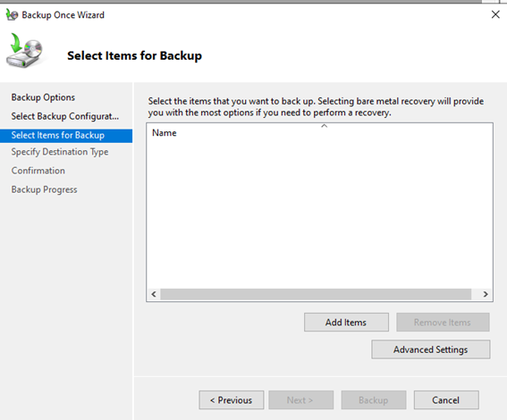Click the right arrow of horizontal scrollbar

point(486,294)
